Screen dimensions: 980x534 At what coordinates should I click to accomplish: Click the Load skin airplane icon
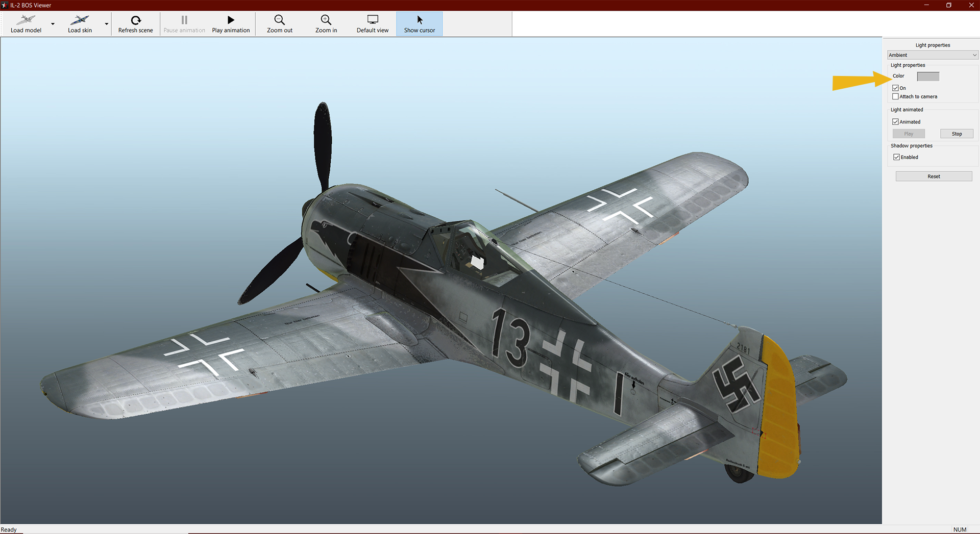pos(80,20)
